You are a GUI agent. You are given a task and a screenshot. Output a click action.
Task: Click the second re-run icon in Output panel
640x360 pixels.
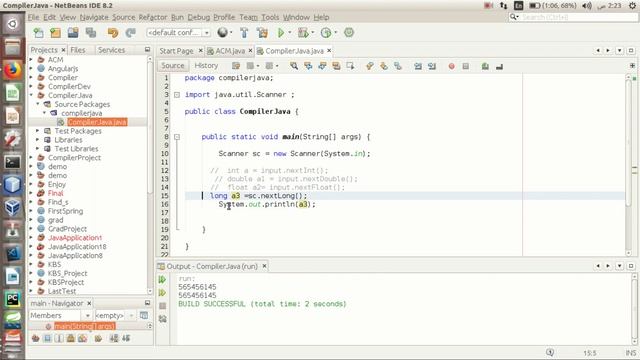(162, 293)
